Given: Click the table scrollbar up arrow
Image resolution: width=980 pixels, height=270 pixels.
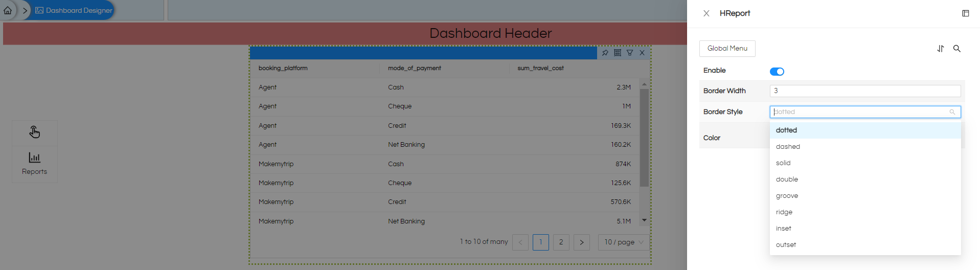Looking at the screenshot, I should click(x=644, y=84).
